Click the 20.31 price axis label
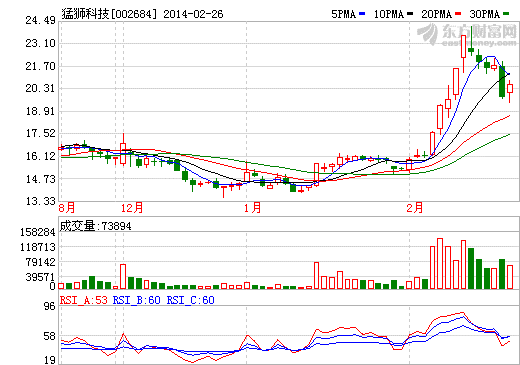Image resolution: width=520 pixels, height=365 pixels. pyautogui.click(x=41, y=88)
